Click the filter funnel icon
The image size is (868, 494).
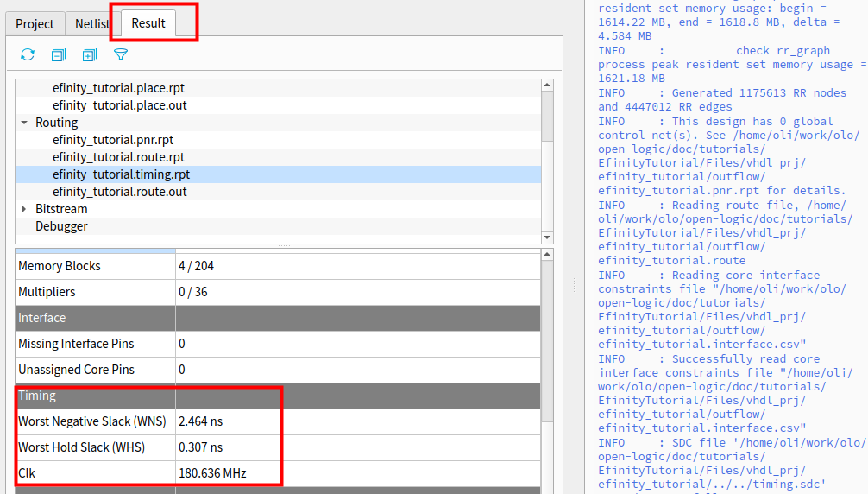click(121, 54)
